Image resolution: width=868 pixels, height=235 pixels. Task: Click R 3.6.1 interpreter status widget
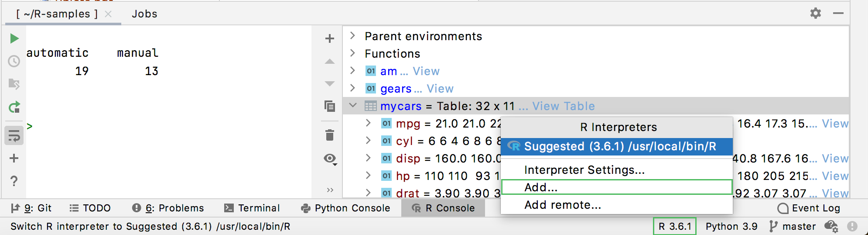pos(674,226)
